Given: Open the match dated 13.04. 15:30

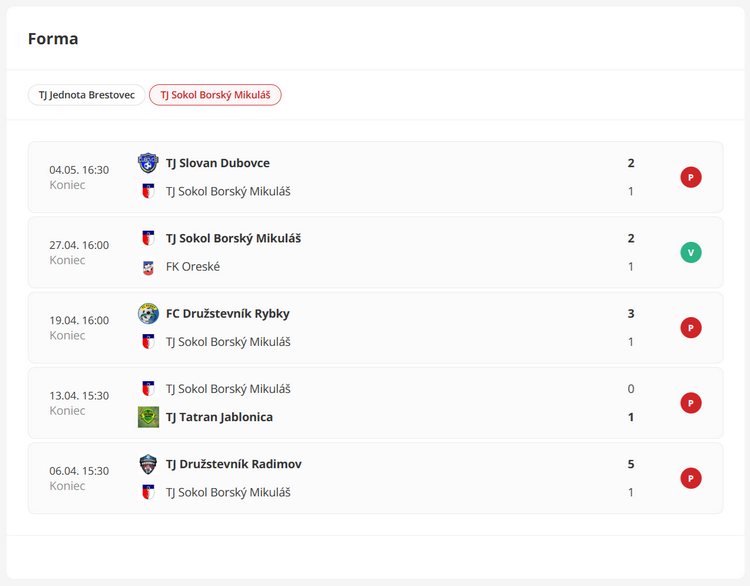Looking at the screenshot, I should tap(375, 403).
